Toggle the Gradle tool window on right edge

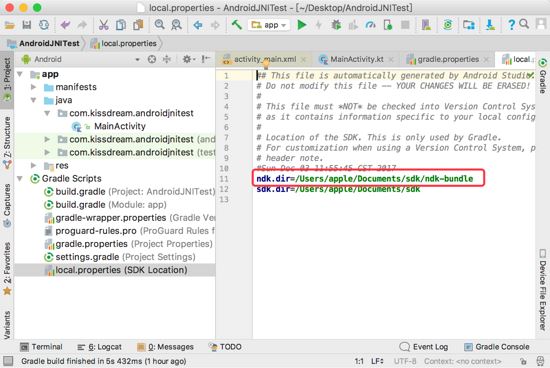pos(543,76)
